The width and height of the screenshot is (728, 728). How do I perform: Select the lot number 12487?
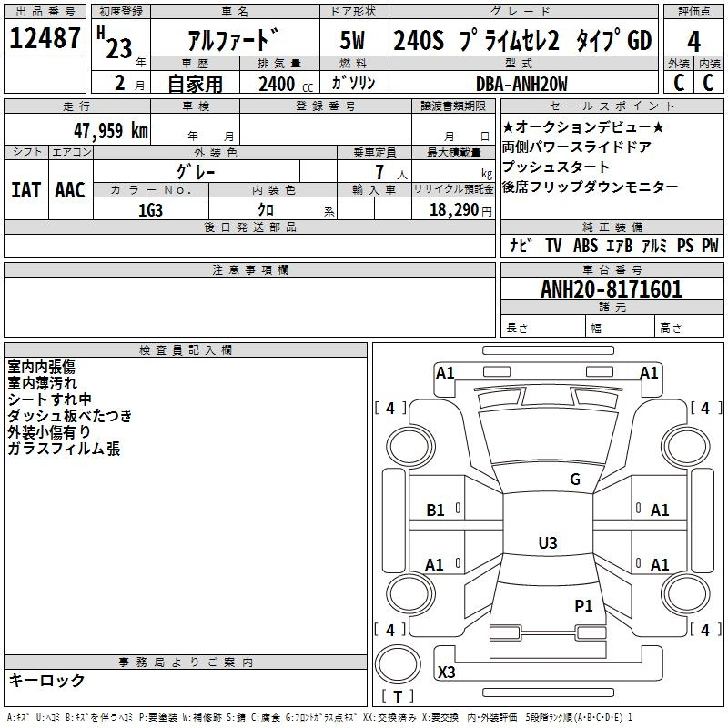pyautogui.click(x=45, y=39)
